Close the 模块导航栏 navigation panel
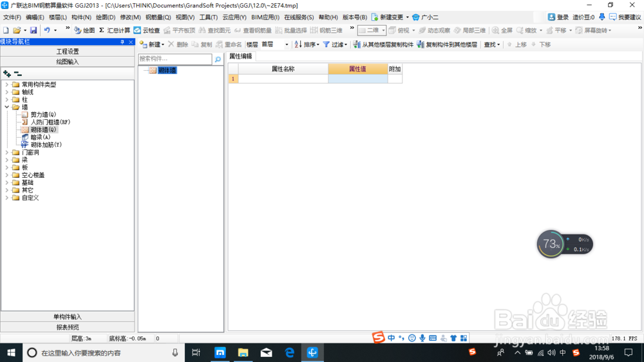 tap(131, 42)
